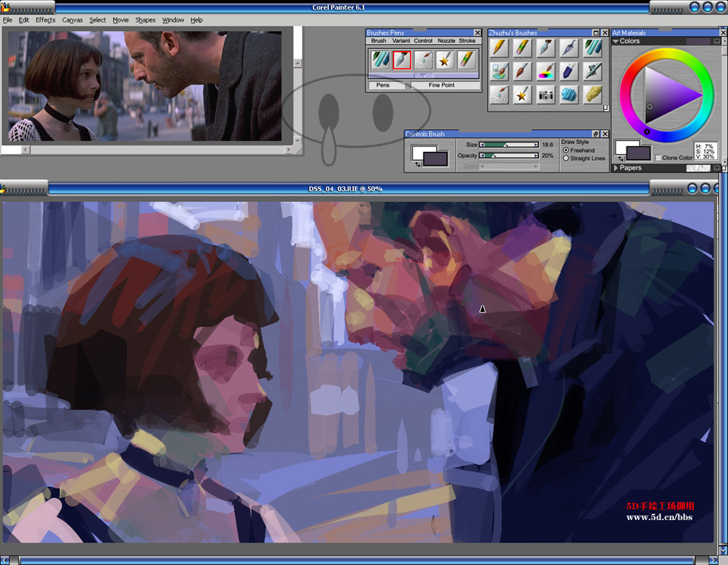Screen dimensions: 728x565
Task: Click the reference window's scroll-down arrow
Action: tap(297, 141)
